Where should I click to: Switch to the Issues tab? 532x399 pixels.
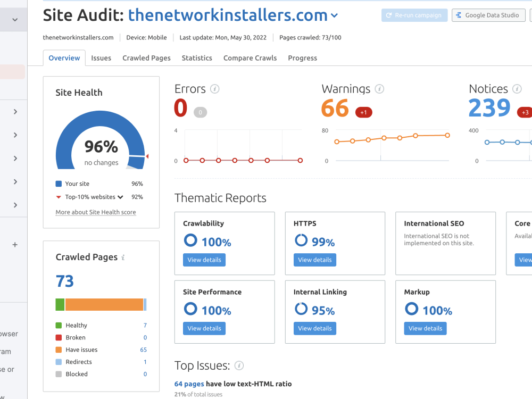tap(101, 58)
